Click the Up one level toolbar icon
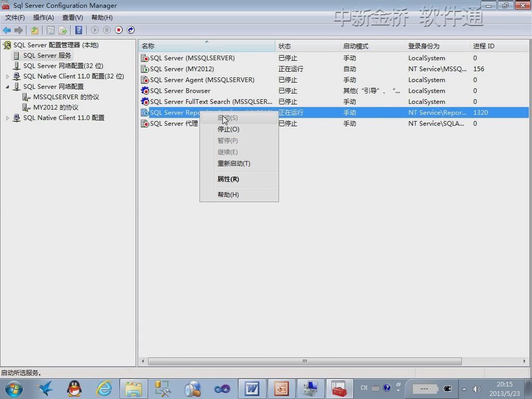The height and width of the screenshot is (399, 532). coord(35,30)
